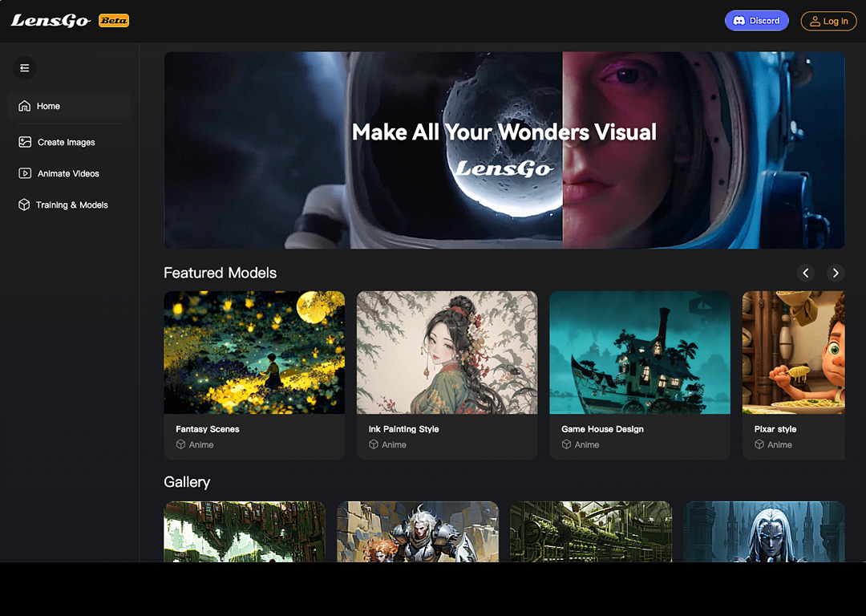
Task: Click cube icon under Fantasy Scenes
Action: [x=180, y=444]
